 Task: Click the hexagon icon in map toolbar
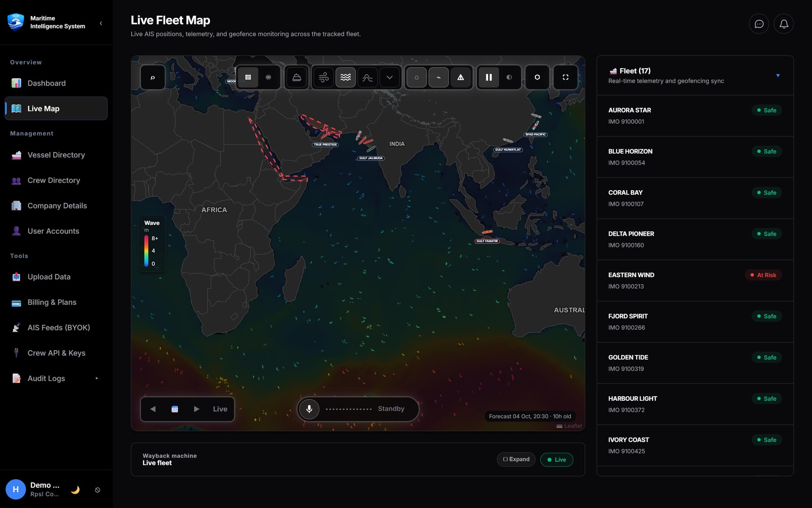click(537, 77)
